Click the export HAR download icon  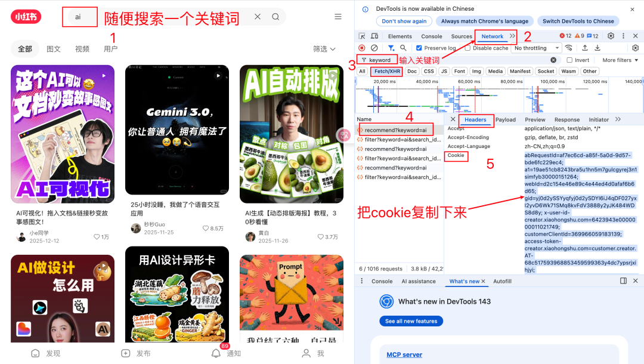click(x=597, y=48)
